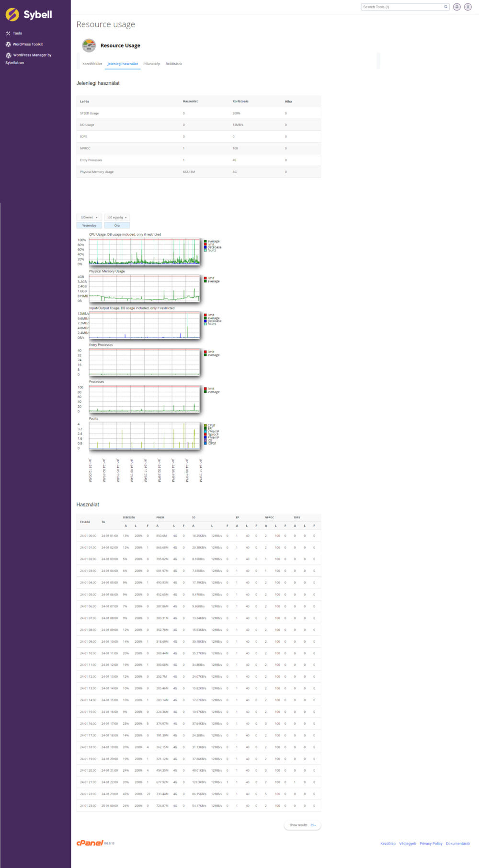Click the Resource Usage gauge icon

[89, 46]
